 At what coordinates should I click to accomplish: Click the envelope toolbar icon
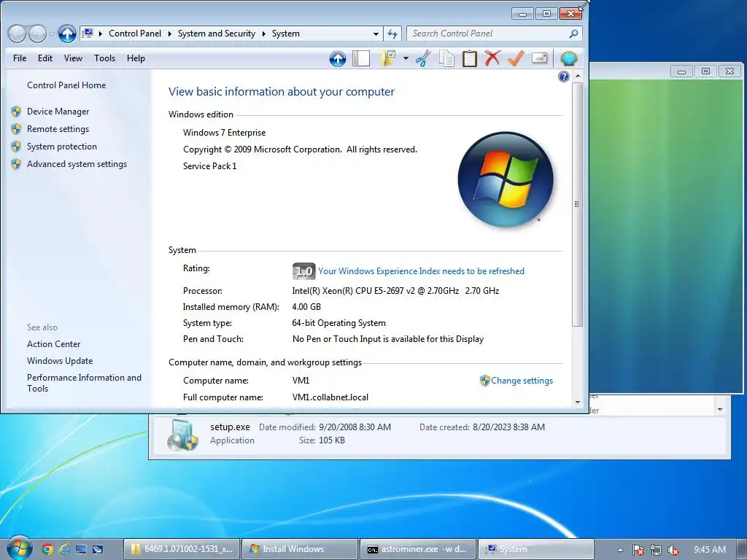coord(539,58)
